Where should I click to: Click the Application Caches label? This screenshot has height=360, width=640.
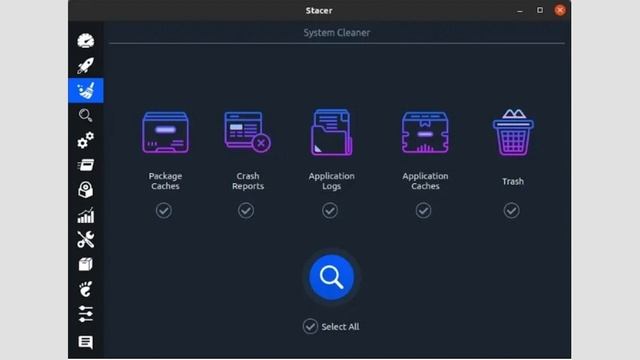point(425,181)
